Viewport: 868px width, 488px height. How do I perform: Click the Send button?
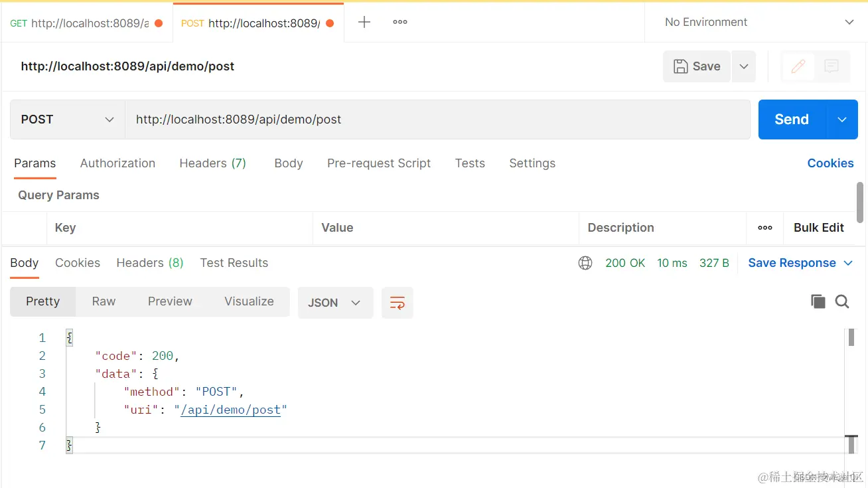point(792,120)
